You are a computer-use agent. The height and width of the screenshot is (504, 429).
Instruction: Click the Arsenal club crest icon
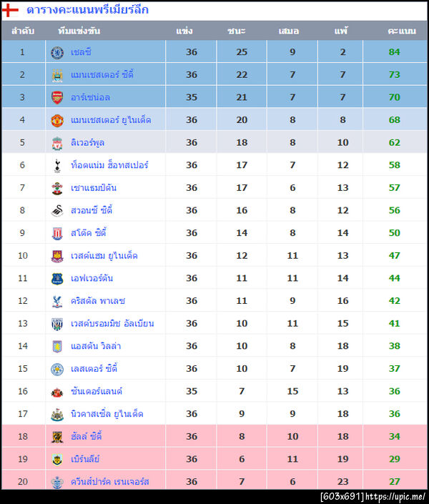click(57, 97)
